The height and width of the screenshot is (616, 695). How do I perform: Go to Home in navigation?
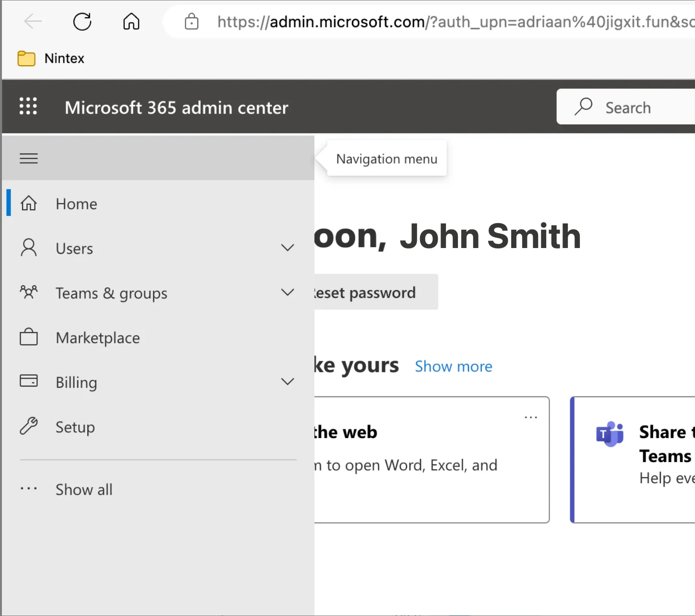pyautogui.click(x=158, y=203)
